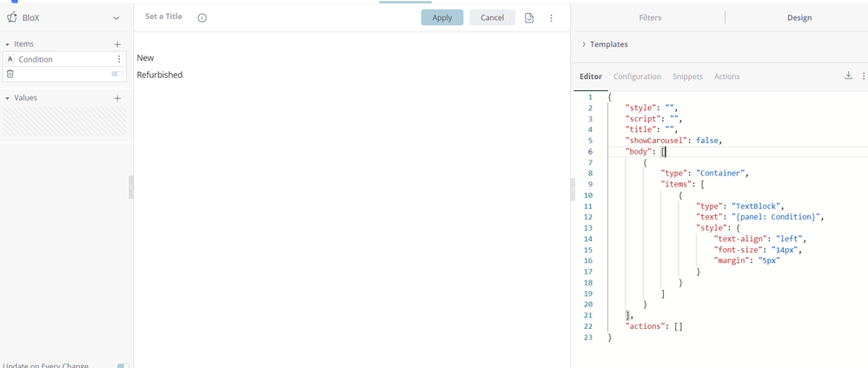Collapse the Items section
The width and height of the screenshot is (868, 368).
coord(8,44)
